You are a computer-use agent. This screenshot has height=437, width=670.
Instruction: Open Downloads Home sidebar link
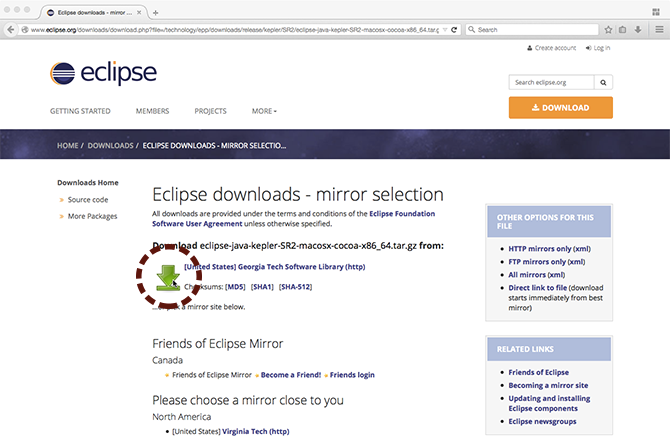88,182
